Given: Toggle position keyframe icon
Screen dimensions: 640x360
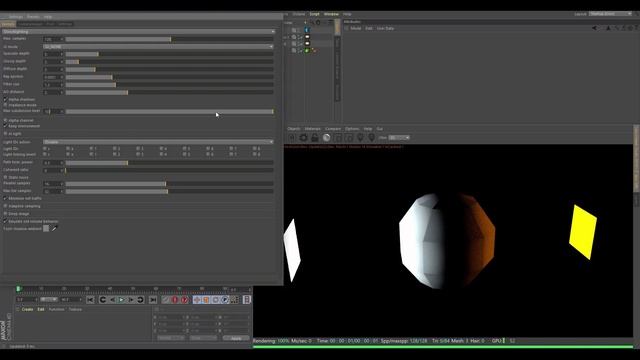Looking at the screenshot, I should (197, 300).
